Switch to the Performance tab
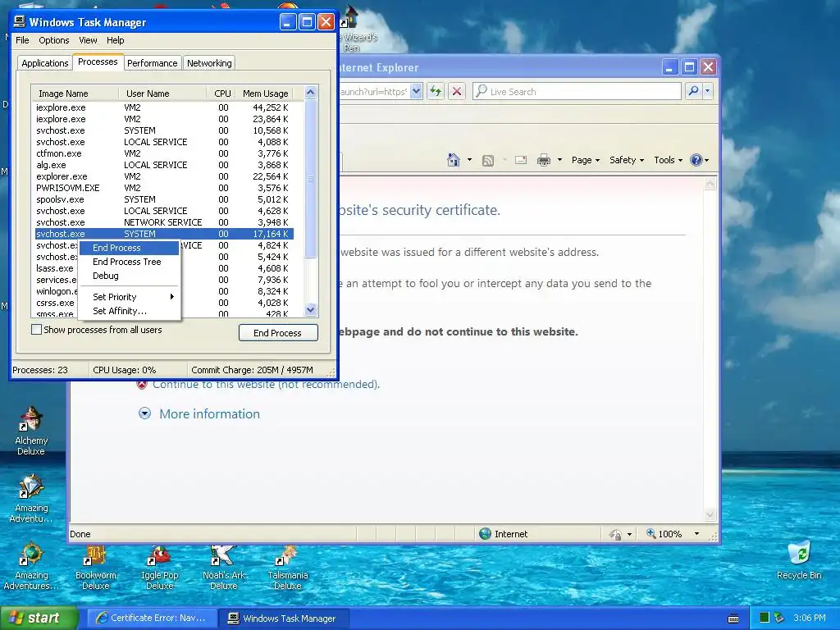 point(152,63)
